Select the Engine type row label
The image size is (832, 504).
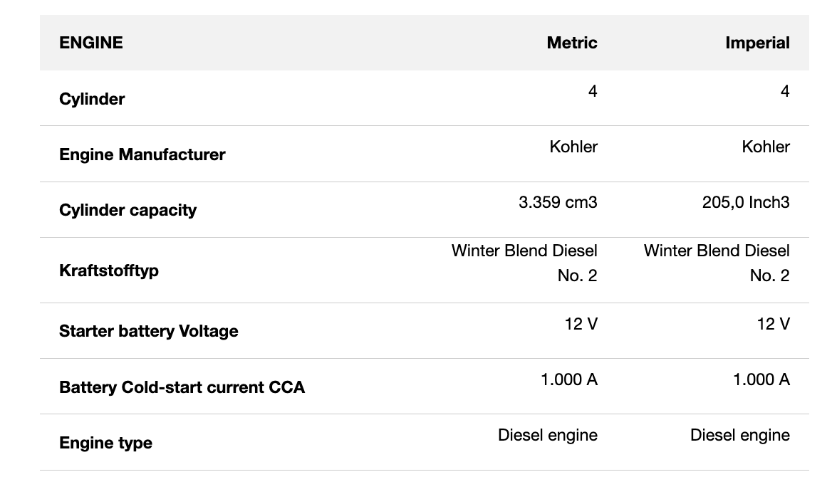(105, 443)
